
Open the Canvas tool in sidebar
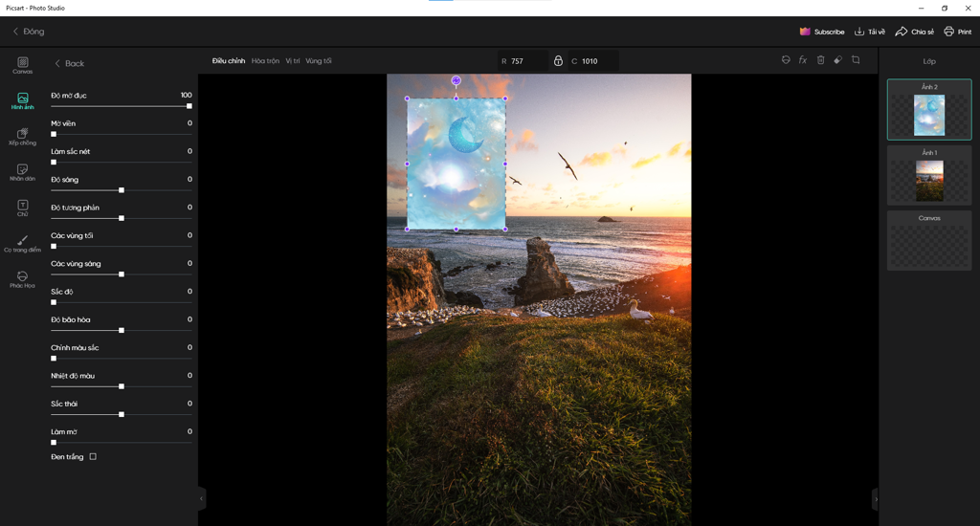click(23, 66)
